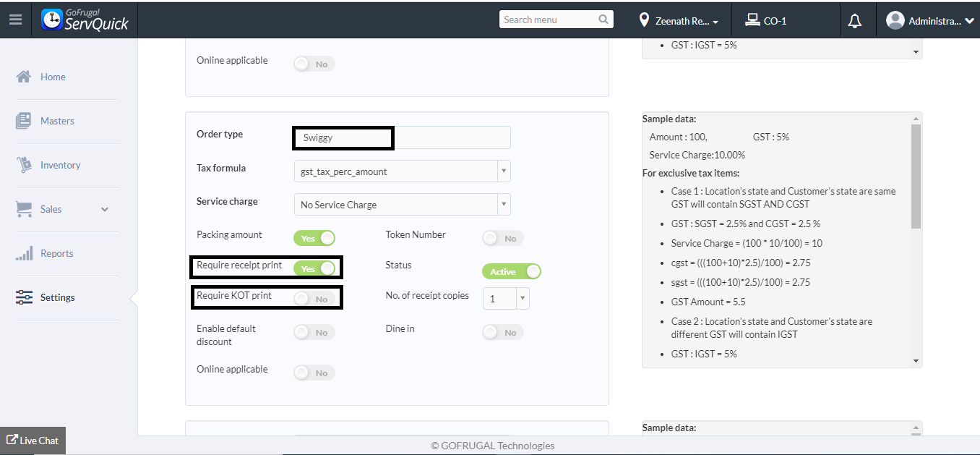Click the Home house icon

pyautogui.click(x=24, y=77)
